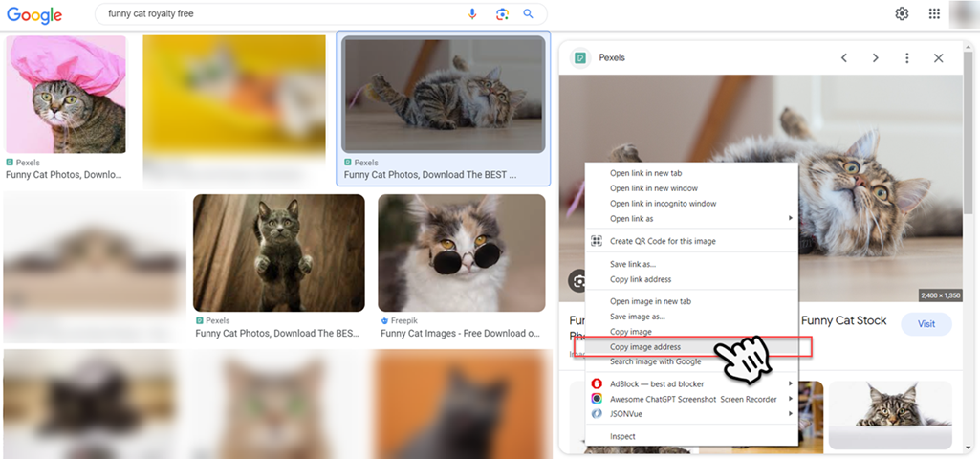
Task: Open Google settings gear icon
Action: (902, 14)
